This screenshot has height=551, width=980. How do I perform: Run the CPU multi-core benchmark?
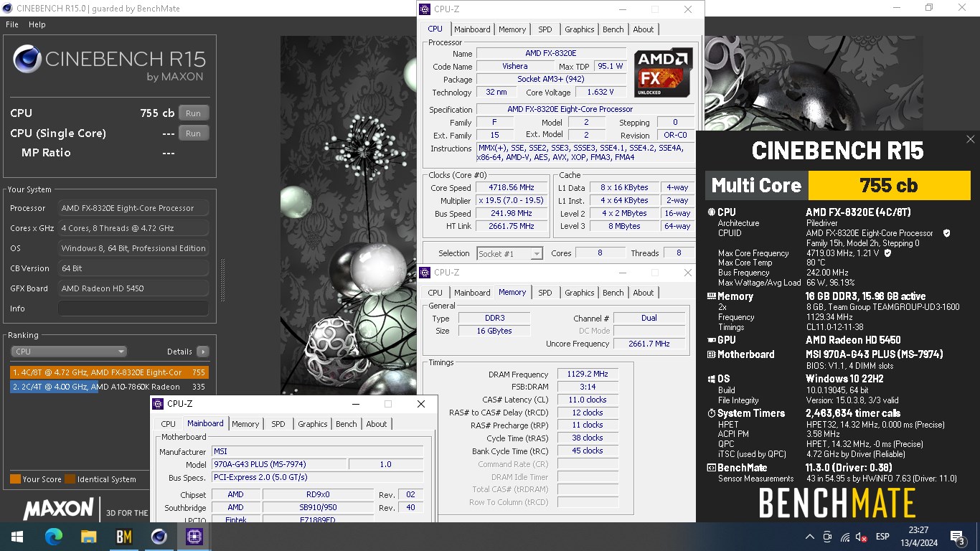coord(194,113)
